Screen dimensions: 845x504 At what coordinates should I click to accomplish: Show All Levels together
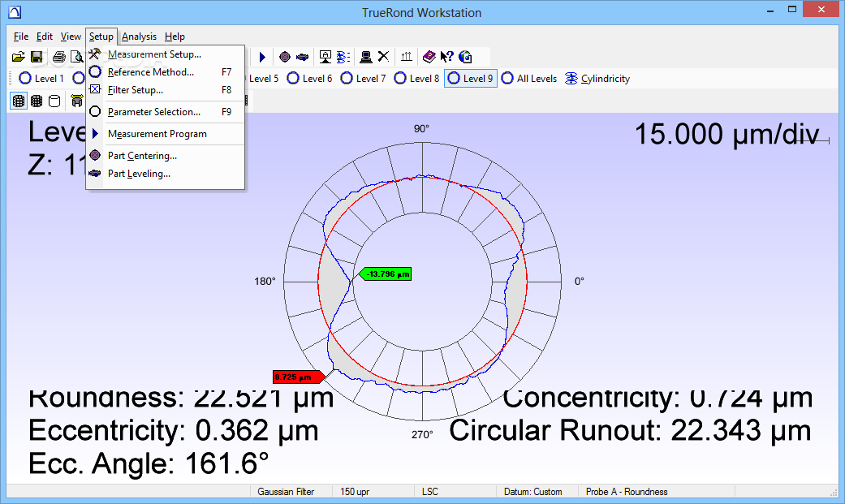coord(528,79)
